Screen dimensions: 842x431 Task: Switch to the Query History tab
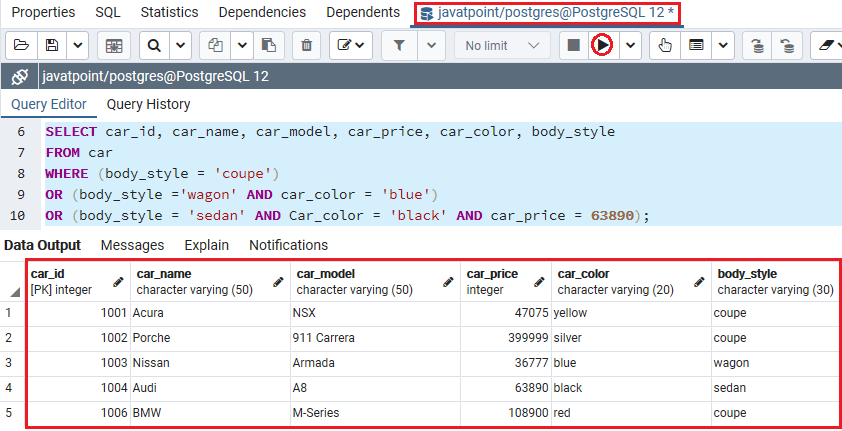pyautogui.click(x=148, y=104)
